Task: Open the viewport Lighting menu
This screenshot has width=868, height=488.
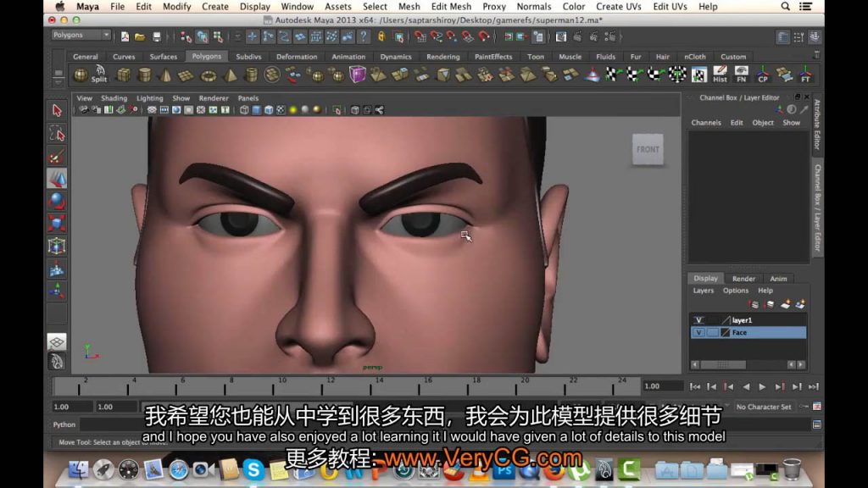Action: tap(149, 98)
